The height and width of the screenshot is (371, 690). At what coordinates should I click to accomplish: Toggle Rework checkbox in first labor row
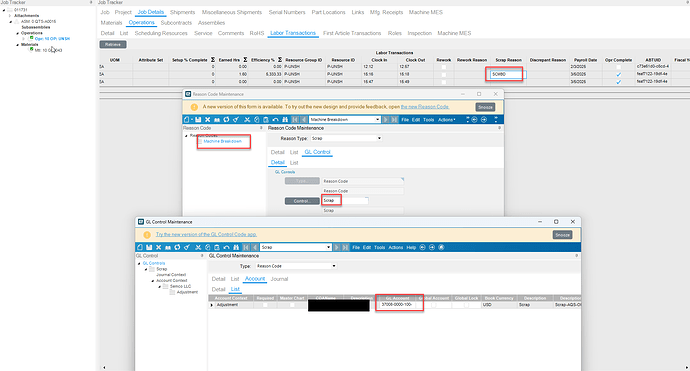[x=444, y=67]
